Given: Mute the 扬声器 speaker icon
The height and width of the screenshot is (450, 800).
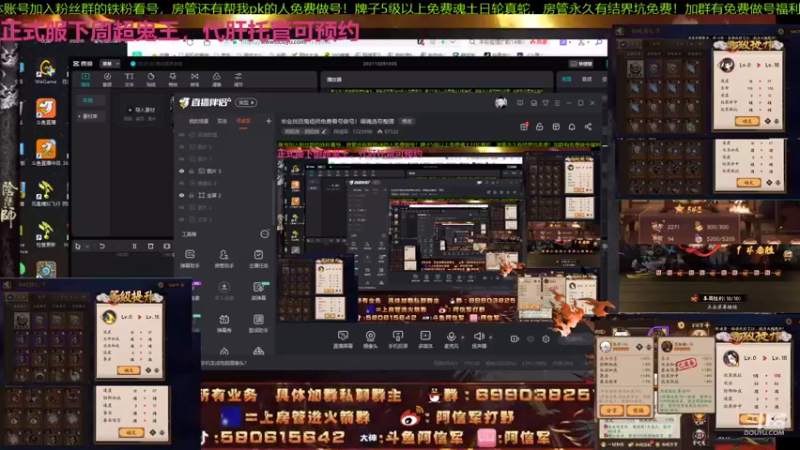Looking at the screenshot, I should tap(479, 336).
